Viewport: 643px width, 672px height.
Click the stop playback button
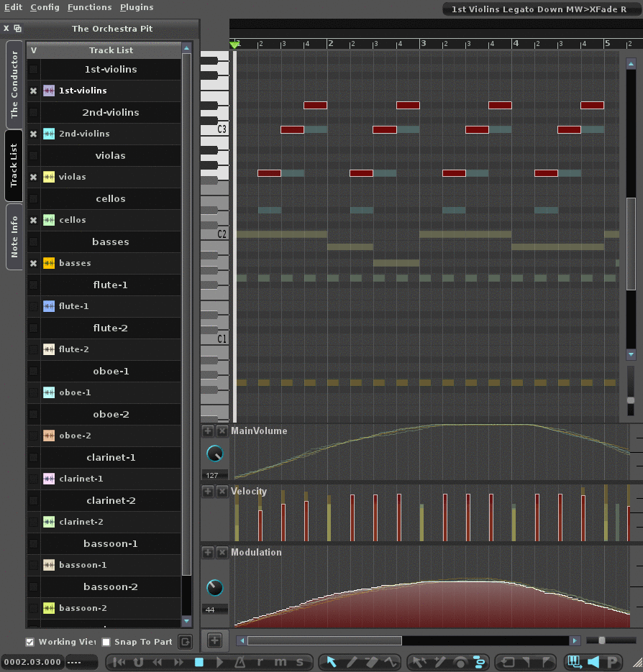pos(199,662)
